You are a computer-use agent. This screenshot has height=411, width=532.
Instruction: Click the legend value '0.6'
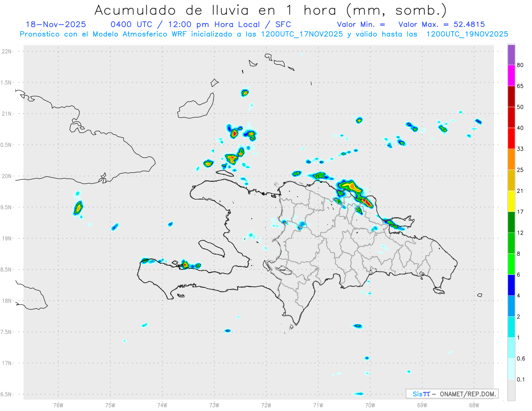(521, 359)
